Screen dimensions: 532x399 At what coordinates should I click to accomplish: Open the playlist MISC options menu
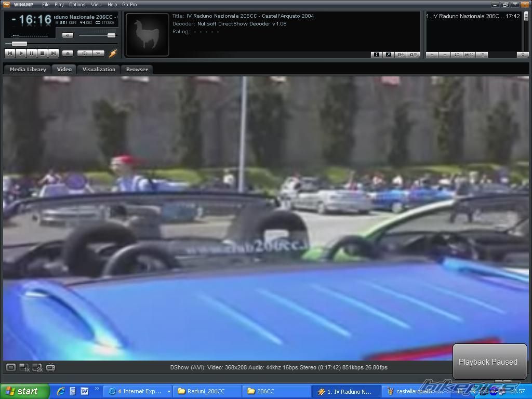[469, 55]
